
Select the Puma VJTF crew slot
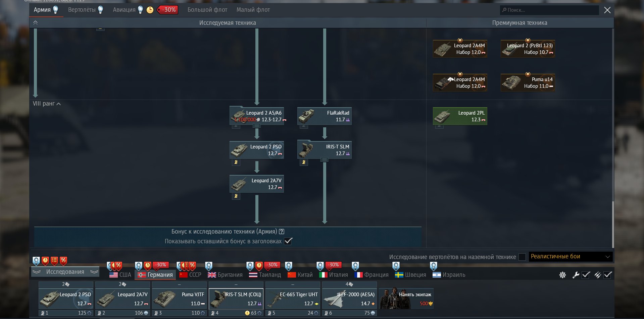click(x=179, y=299)
